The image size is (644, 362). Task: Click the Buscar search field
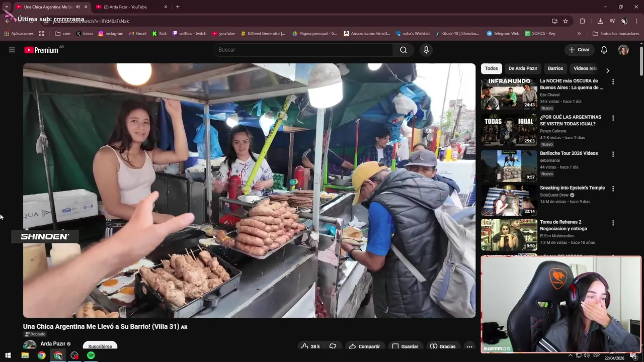point(303,50)
